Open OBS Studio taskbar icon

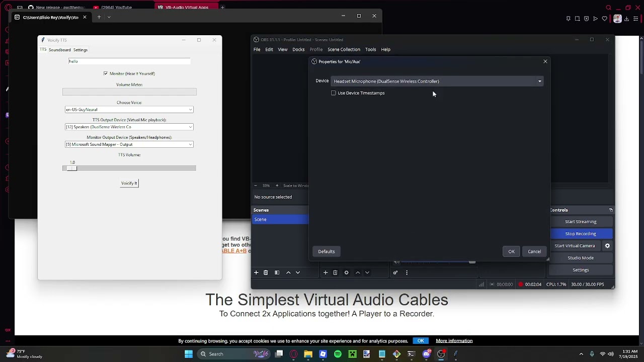click(x=441, y=354)
